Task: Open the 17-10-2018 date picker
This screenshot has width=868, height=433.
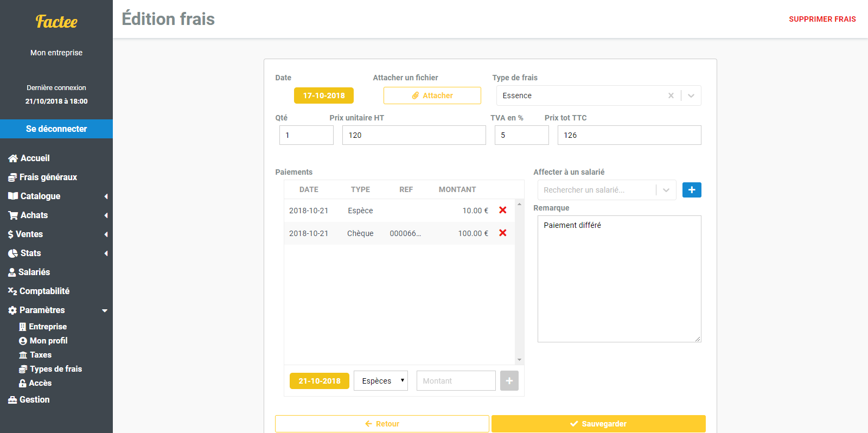Action: click(x=324, y=95)
